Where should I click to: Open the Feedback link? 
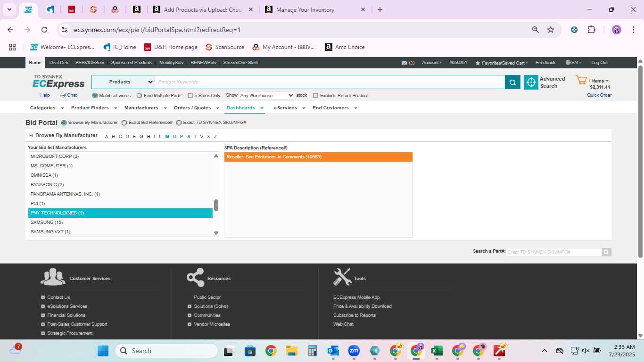[x=545, y=63]
